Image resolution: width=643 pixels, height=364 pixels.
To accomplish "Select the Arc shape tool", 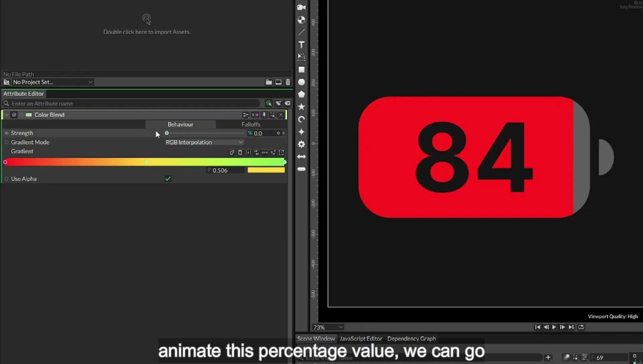I will click(301, 119).
